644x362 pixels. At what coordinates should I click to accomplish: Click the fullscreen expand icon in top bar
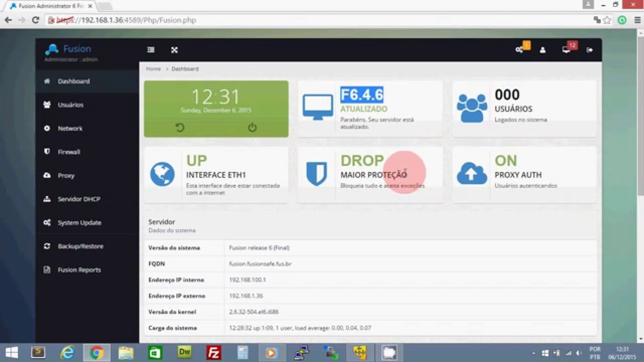pos(175,50)
